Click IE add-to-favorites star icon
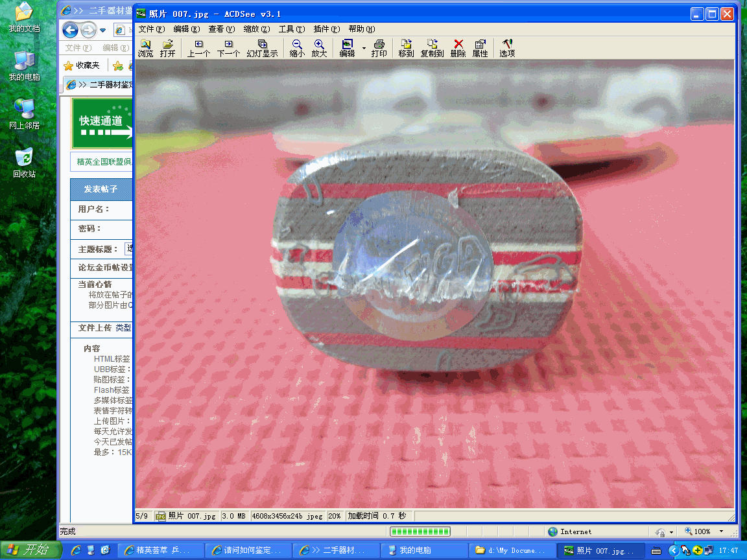This screenshot has width=747, height=560. click(117, 65)
